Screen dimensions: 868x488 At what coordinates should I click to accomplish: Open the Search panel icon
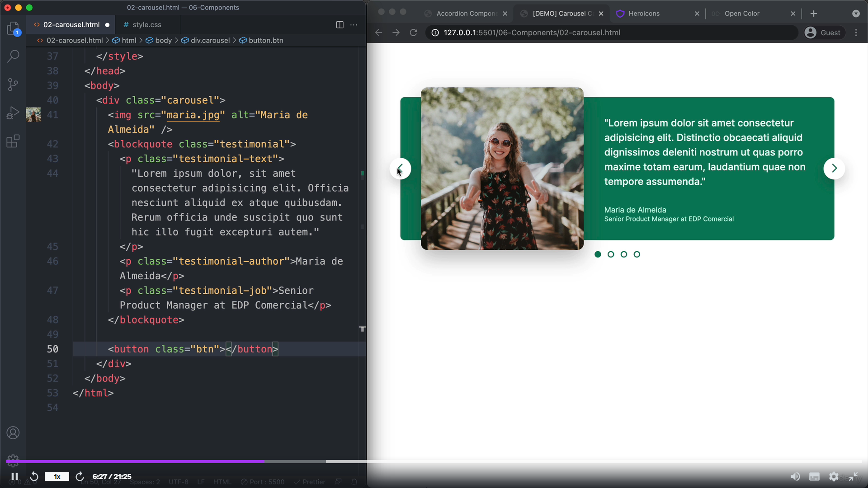click(x=13, y=56)
